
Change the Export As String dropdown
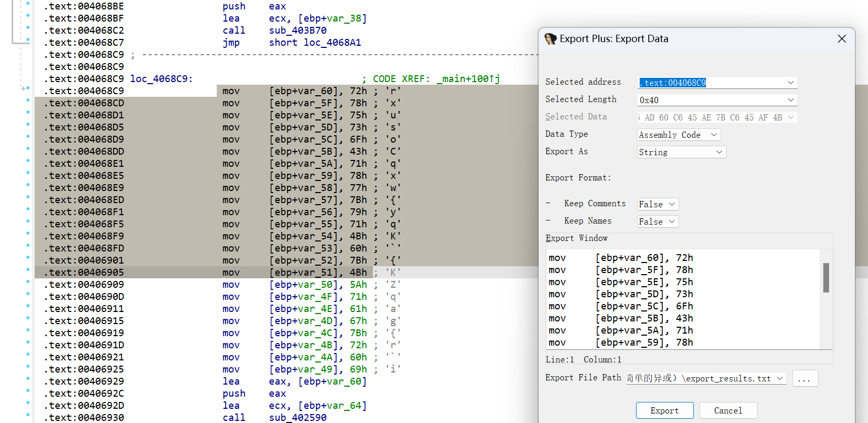coord(681,152)
